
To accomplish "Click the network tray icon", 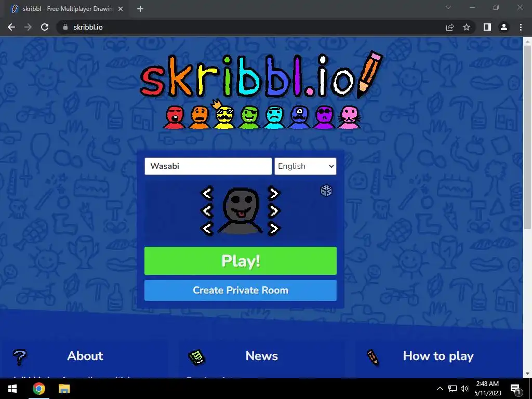I will click(x=453, y=389).
